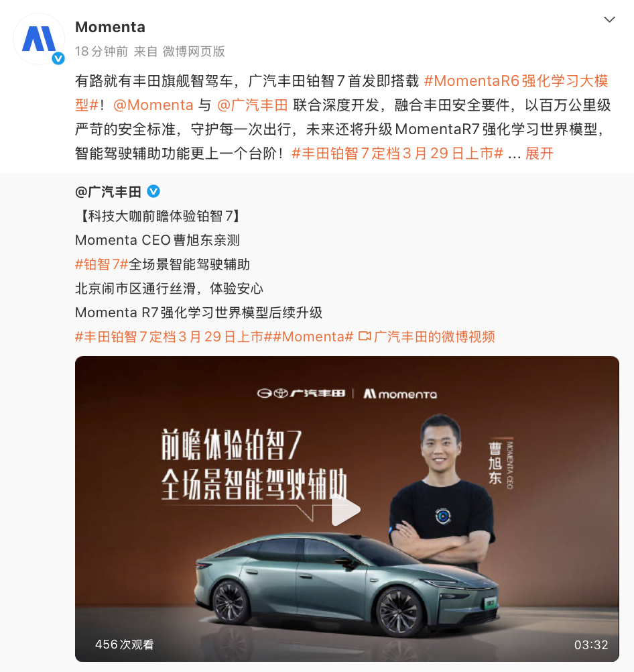Click verified badge next to 广汽丰田

point(153,191)
